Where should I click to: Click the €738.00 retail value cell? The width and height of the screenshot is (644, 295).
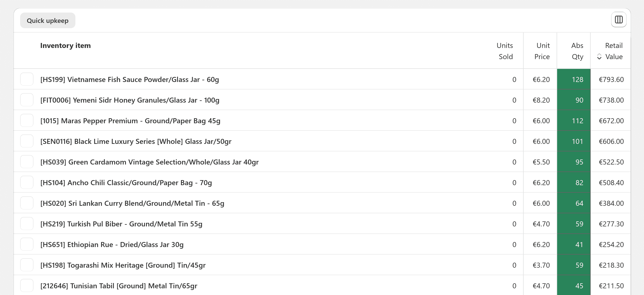pos(611,100)
